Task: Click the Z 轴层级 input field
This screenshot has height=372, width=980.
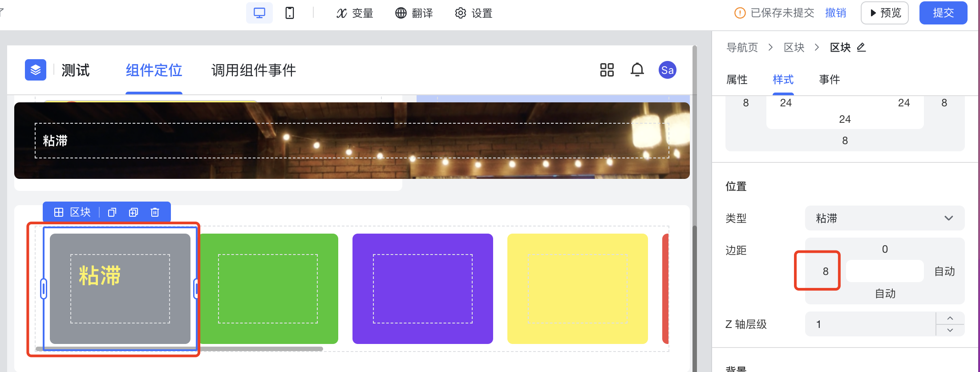Action: pos(871,324)
